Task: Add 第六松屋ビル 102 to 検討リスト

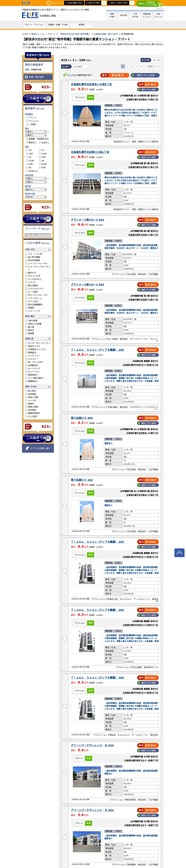Action: tap(148, 485)
